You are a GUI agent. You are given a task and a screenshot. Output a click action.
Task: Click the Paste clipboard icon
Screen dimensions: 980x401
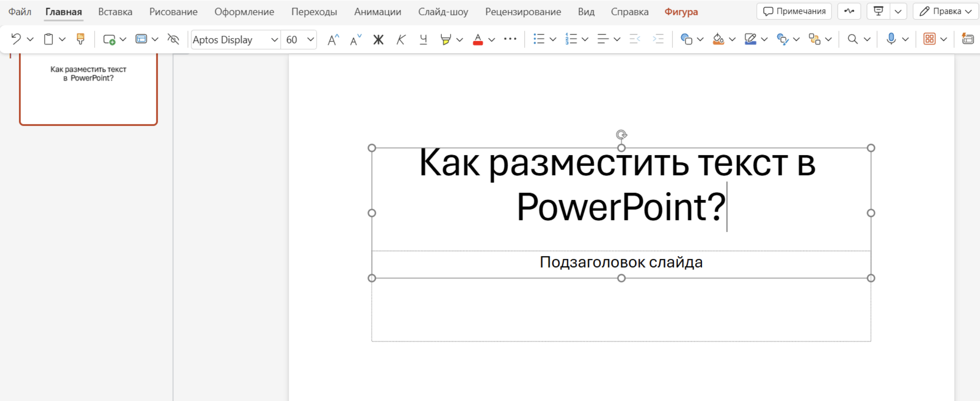(x=48, y=39)
